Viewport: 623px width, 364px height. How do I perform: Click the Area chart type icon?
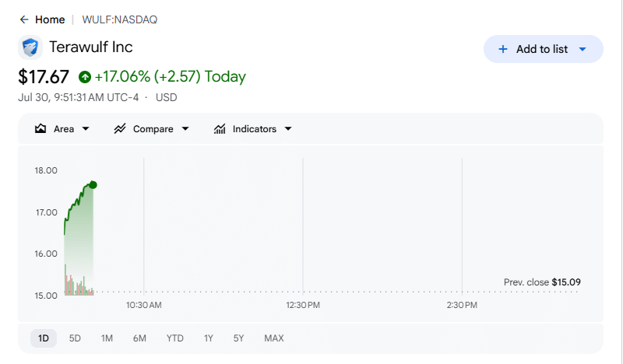pyautogui.click(x=40, y=128)
